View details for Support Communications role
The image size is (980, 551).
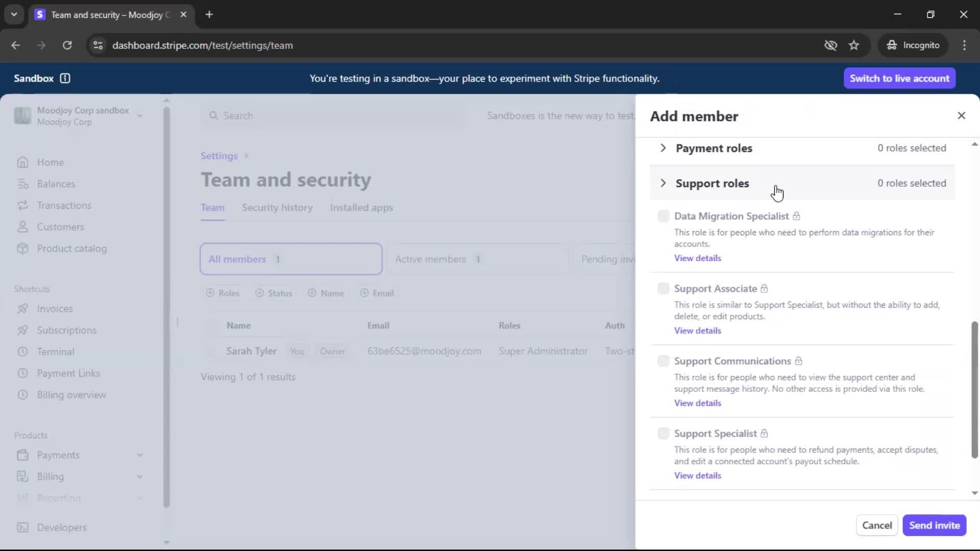[x=697, y=403]
